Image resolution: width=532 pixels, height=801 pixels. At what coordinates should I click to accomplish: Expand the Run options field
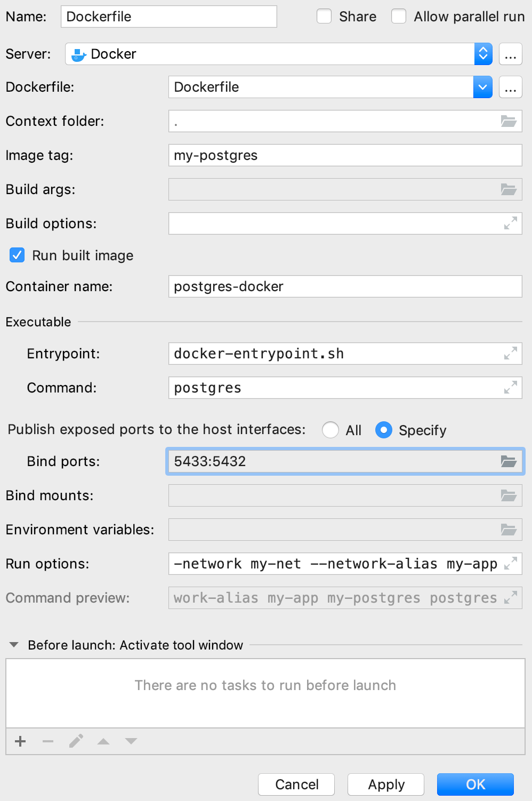511,564
